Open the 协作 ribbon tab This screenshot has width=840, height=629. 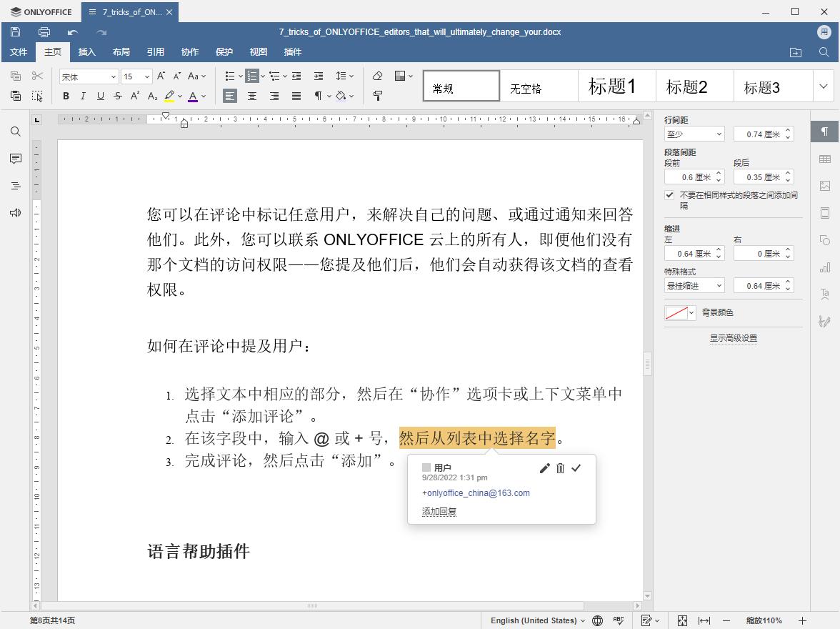point(189,51)
